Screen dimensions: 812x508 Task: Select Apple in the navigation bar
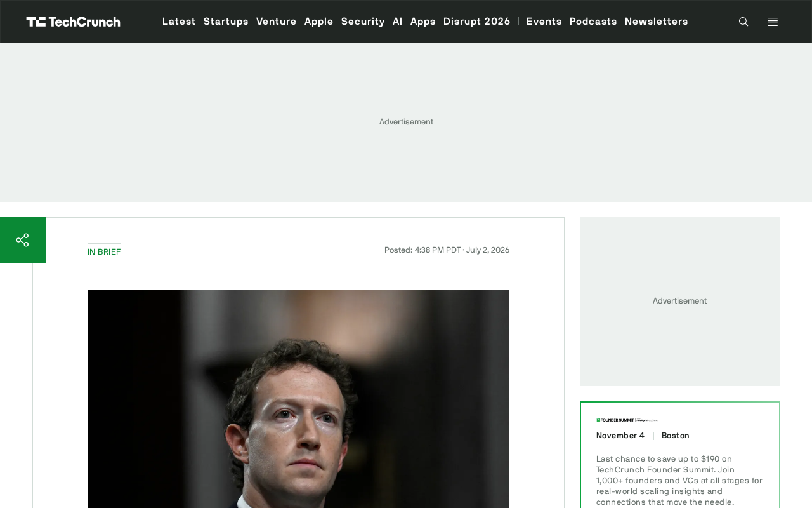319,22
